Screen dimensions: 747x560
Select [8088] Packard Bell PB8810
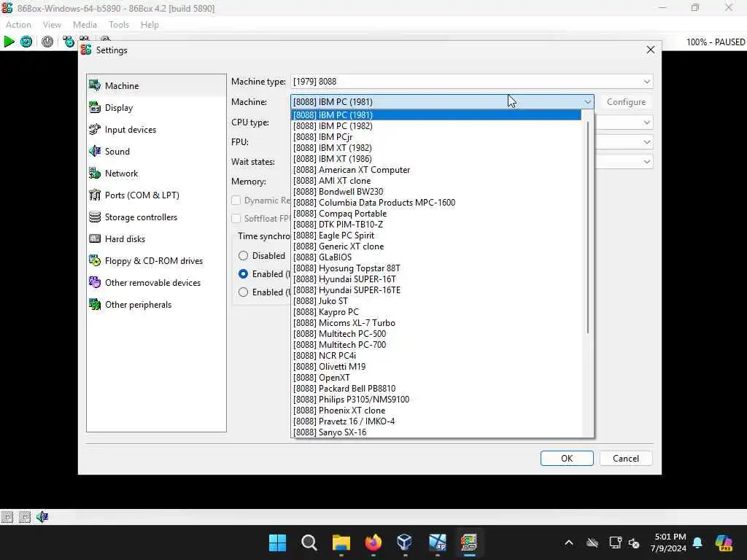(436, 389)
